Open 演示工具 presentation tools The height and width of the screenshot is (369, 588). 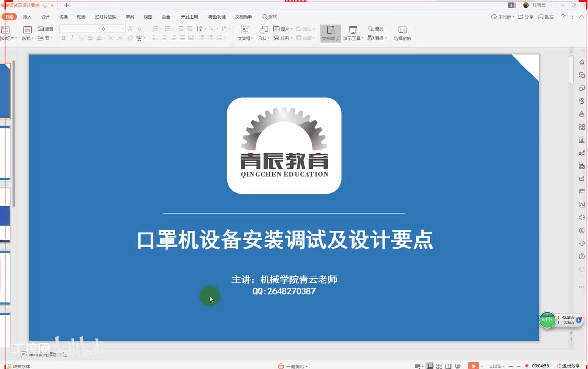click(353, 33)
